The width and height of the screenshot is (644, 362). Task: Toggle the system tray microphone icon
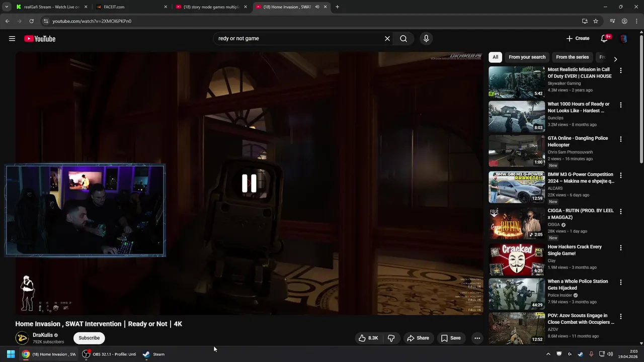(591, 354)
